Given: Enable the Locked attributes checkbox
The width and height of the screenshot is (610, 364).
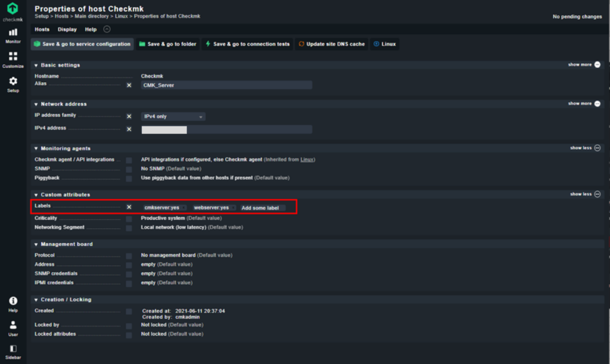Looking at the screenshot, I should [x=129, y=335].
